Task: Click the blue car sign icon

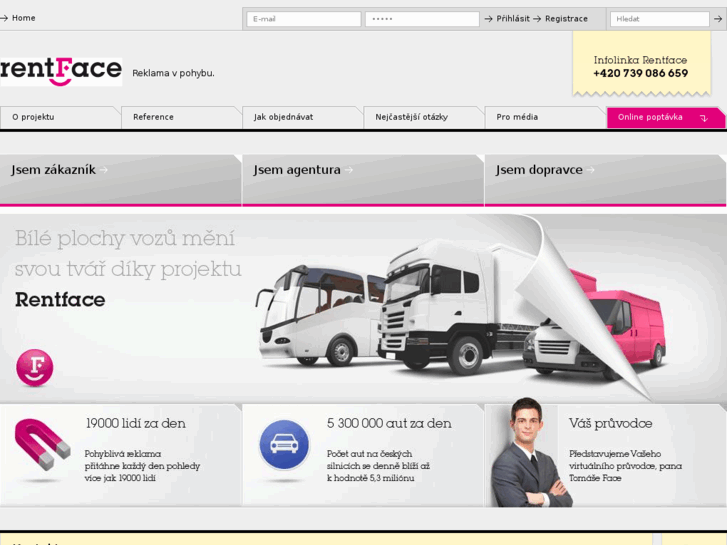Action: tap(284, 444)
